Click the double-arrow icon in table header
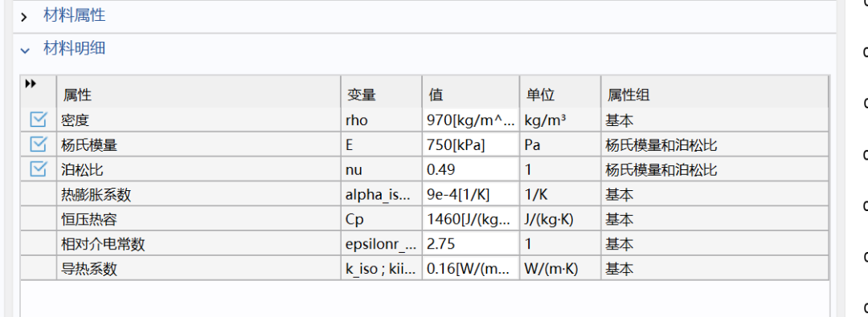Screen dimensions: 868x317 coord(31,83)
